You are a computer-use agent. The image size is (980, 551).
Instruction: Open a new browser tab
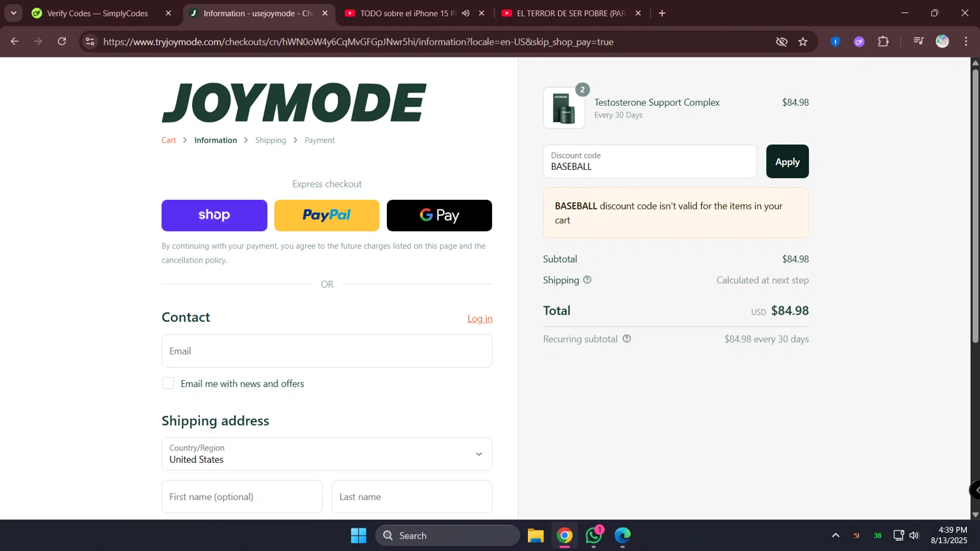(x=662, y=13)
